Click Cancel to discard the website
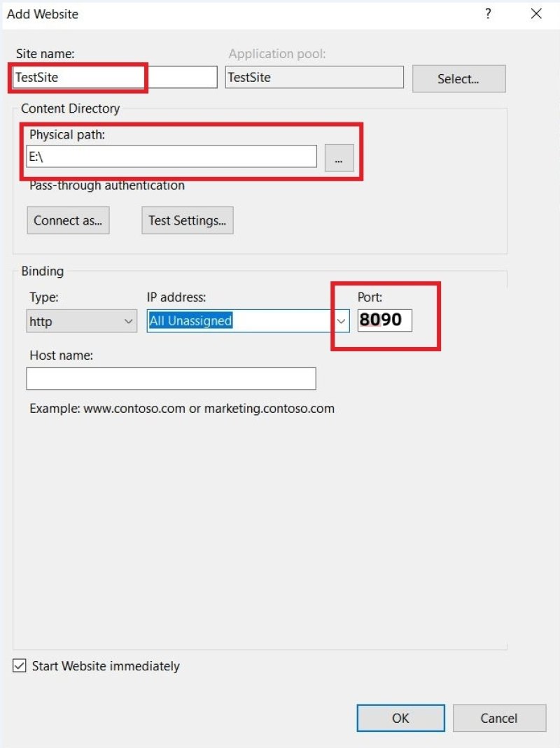 [x=499, y=718]
